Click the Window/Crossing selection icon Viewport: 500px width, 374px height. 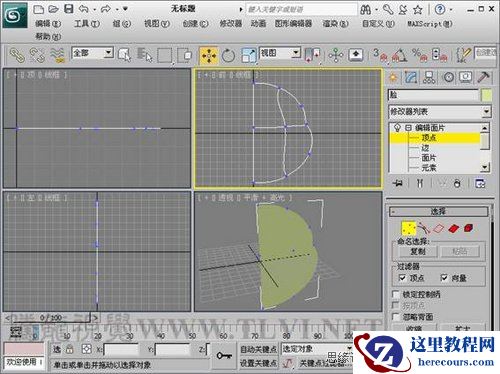pos(185,55)
